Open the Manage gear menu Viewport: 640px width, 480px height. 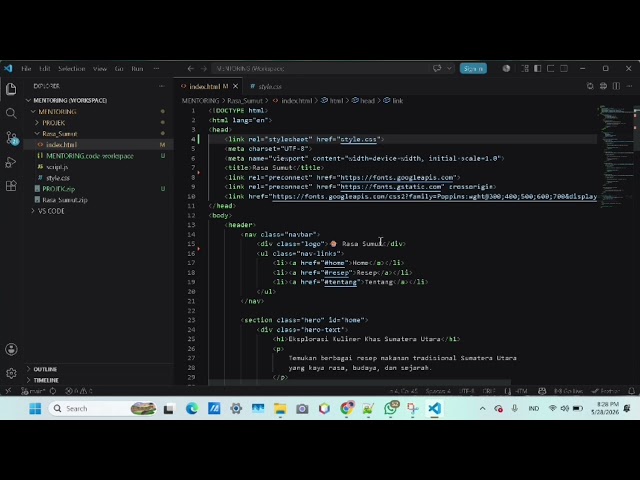click(x=11, y=373)
